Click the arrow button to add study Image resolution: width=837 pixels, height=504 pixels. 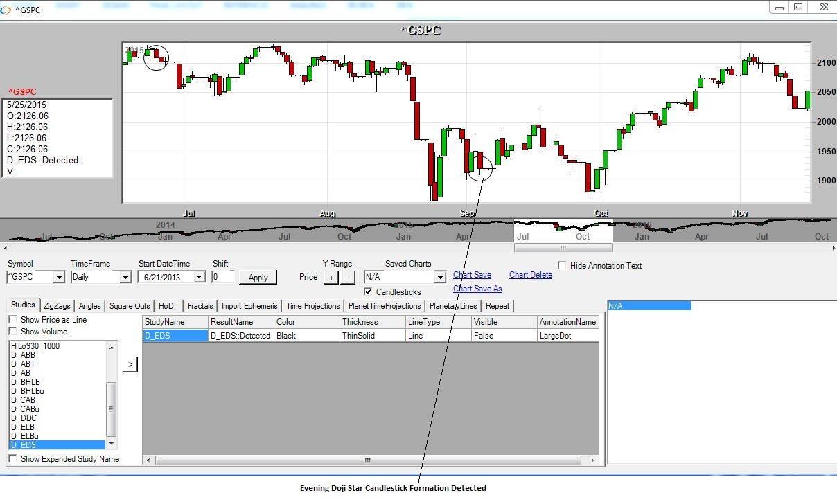pyautogui.click(x=130, y=365)
